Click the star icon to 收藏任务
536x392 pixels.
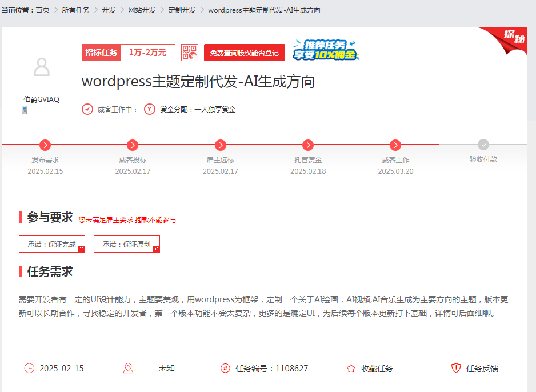(351, 368)
